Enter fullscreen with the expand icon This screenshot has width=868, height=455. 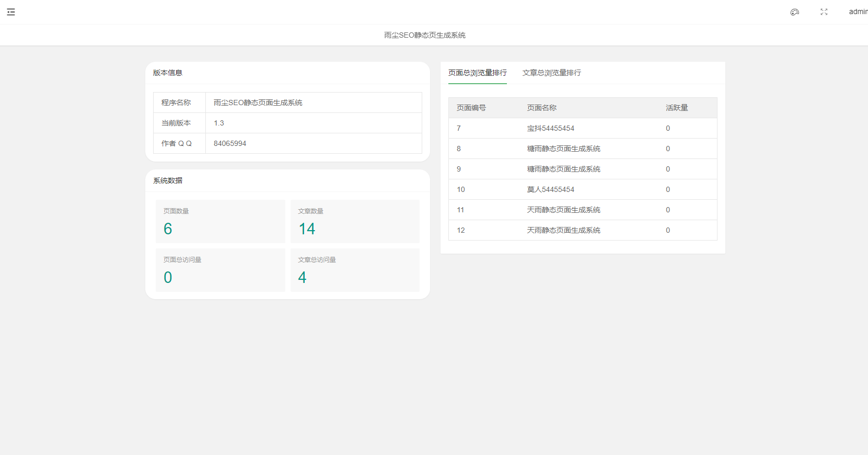824,12
